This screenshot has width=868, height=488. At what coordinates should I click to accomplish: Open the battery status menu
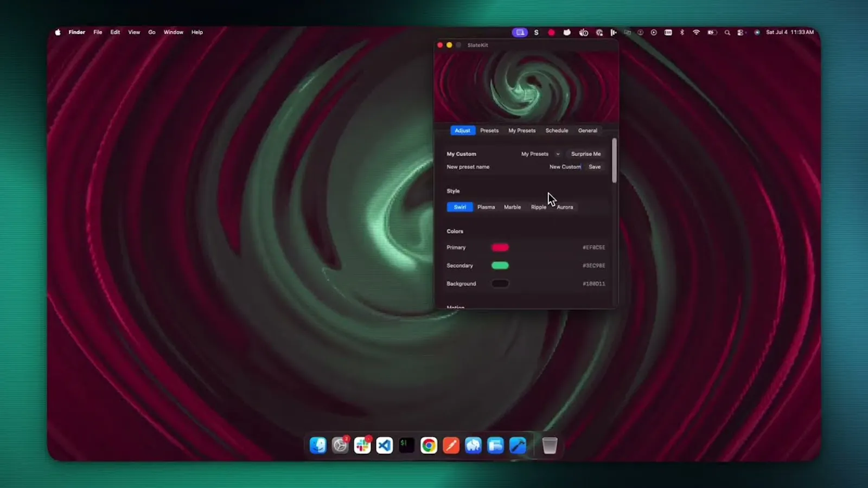pos(712,33)
